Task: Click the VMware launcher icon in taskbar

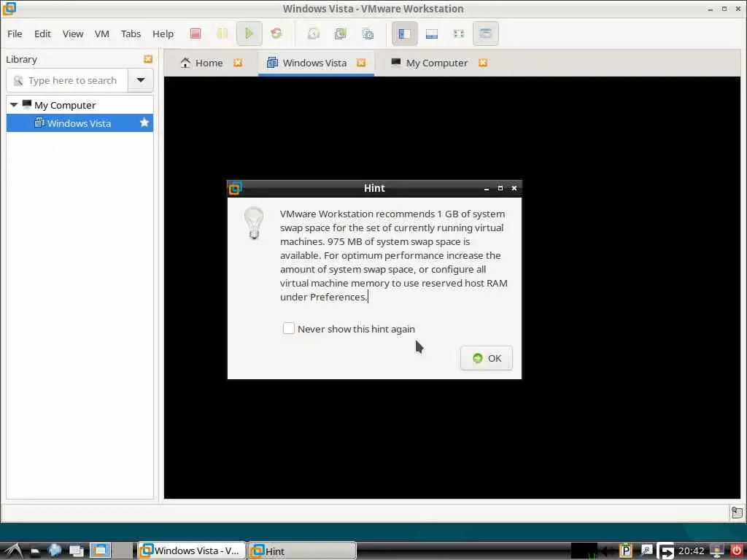Action: pyautogui.click(x=101, y=551)
